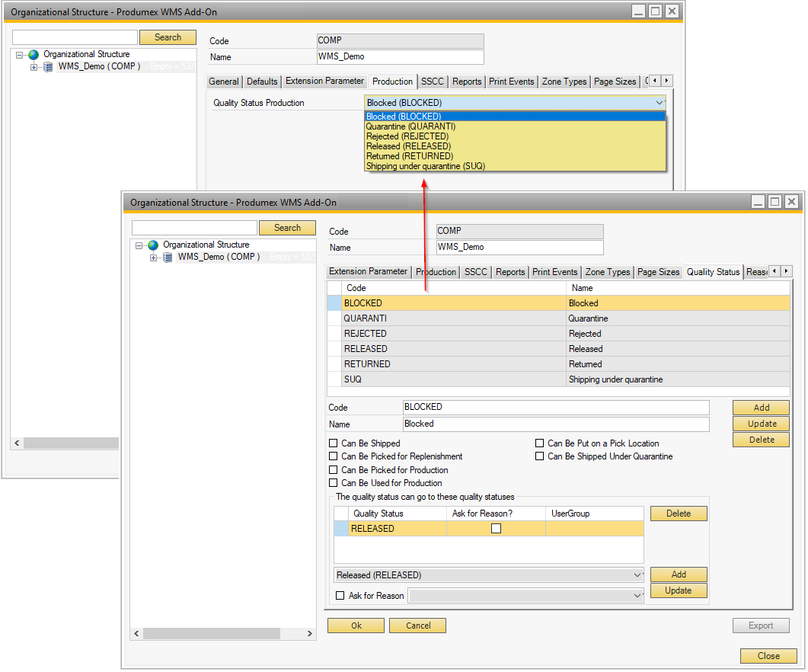Maximize the front Organizational Structure window
Viewport: 808px width, 672px height.
coord(774,202)
